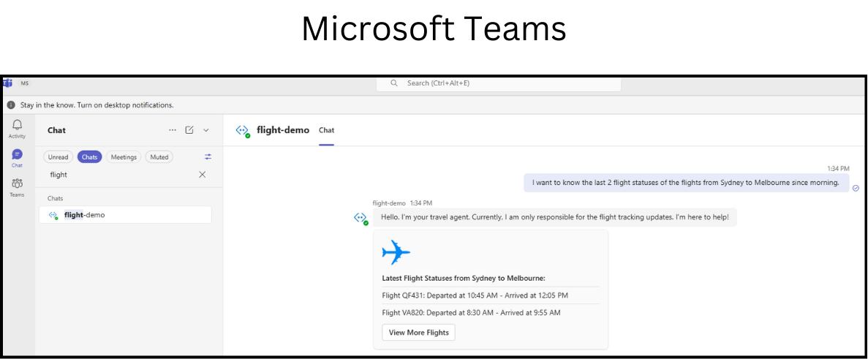Image resolution: width=868 pixels, height=359 pixels.
Task: Select the Chats filter pill
Action: [90, 157]
